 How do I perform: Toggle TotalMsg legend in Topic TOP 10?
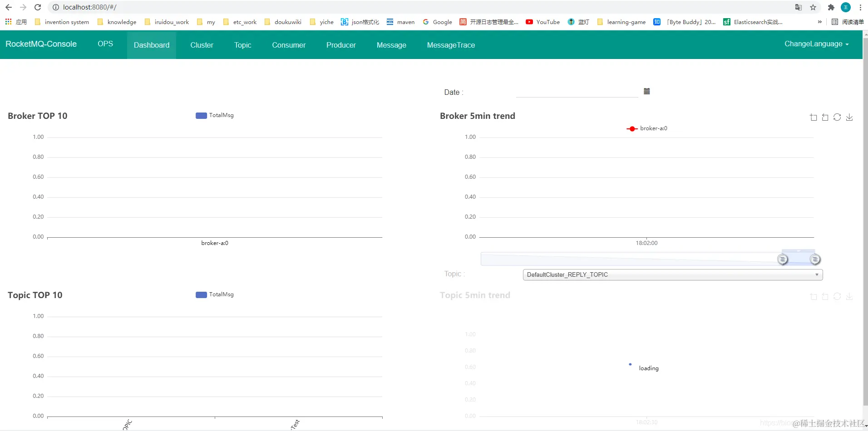coord(215,294)
